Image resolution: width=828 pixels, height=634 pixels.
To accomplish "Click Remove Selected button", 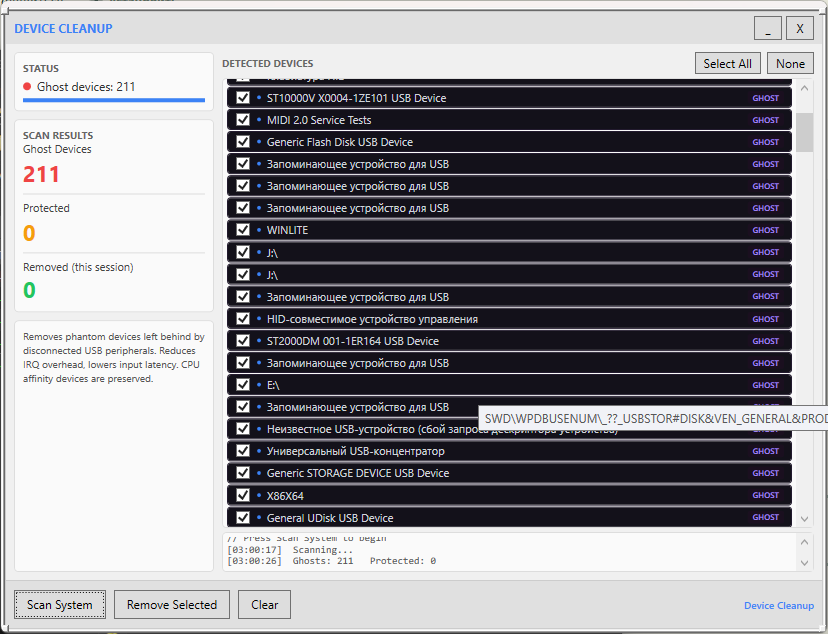I will point(172,605).
